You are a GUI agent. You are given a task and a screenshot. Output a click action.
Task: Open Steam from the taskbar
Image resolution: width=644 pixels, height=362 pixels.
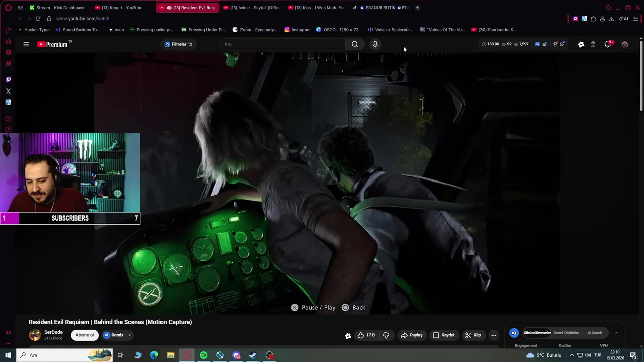point(253,355)
